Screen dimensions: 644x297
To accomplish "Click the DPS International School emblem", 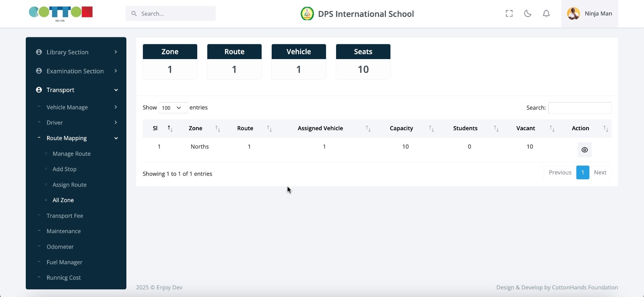I will click(307, 14).
